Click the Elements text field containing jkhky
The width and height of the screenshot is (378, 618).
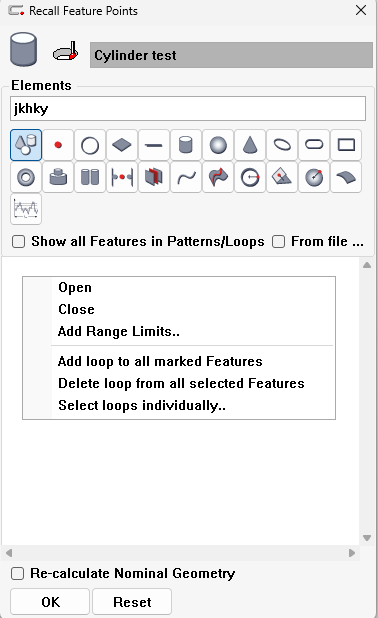[188, 108]
